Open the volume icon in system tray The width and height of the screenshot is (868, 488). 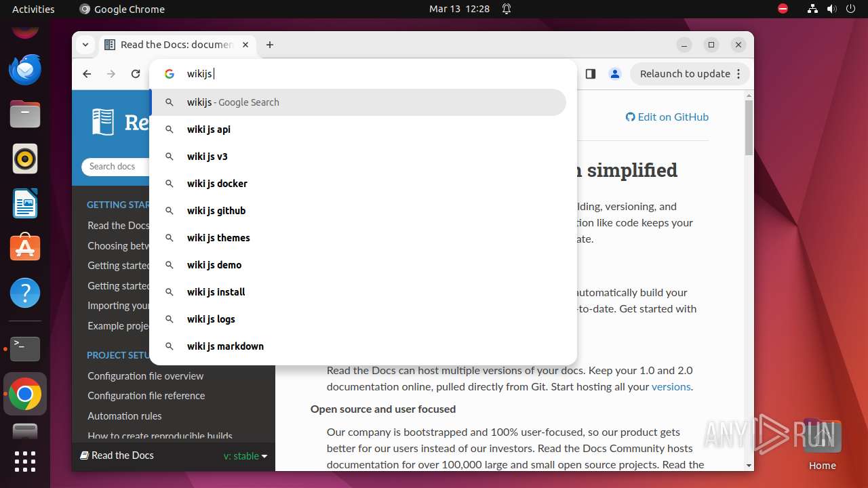coord(831,9)
